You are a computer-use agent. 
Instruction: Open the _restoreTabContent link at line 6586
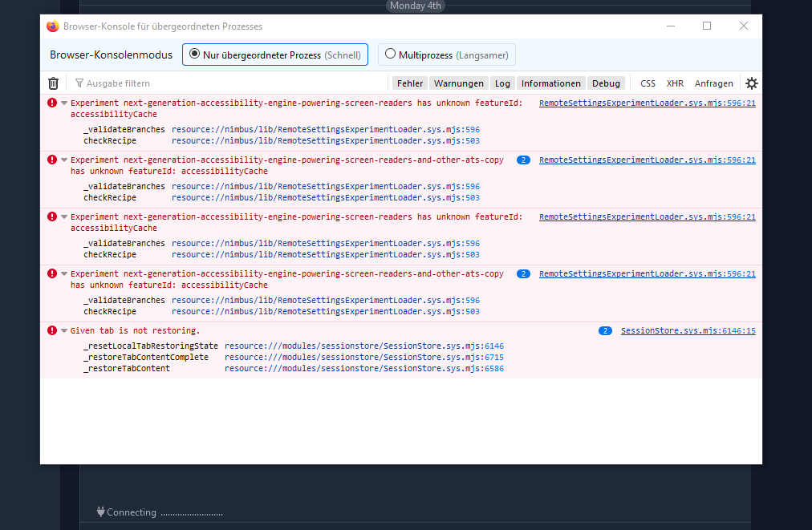(363, 369)
